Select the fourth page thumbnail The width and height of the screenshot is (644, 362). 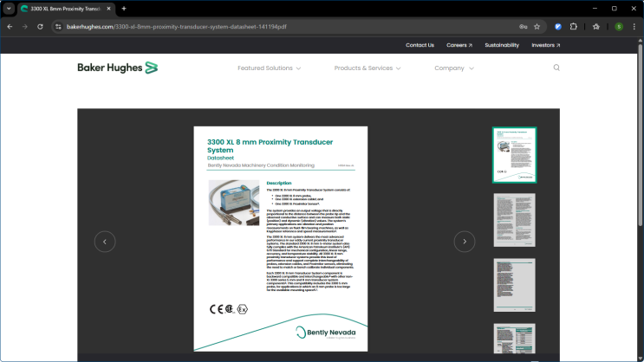[514, 339]
